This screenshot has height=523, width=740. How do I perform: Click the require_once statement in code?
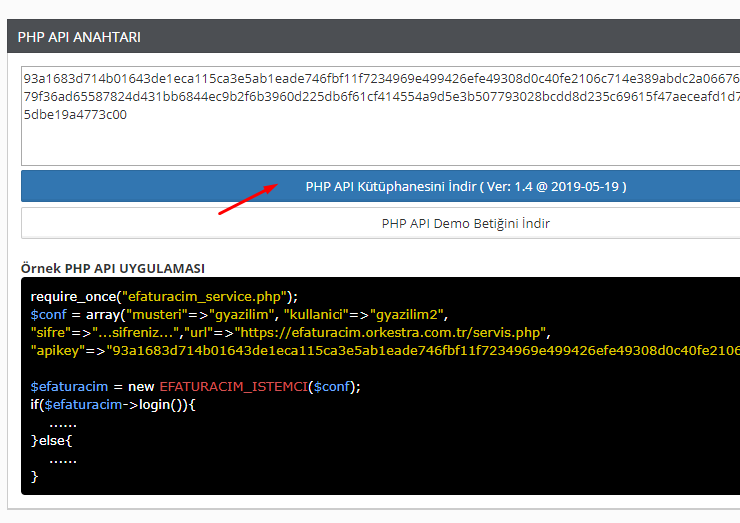[72, 296]
